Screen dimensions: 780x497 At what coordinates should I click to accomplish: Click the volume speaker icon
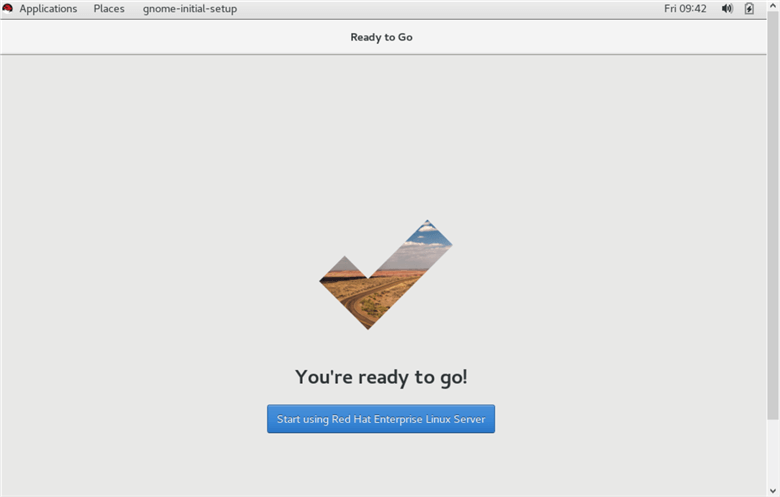click(x=727, y=8)
